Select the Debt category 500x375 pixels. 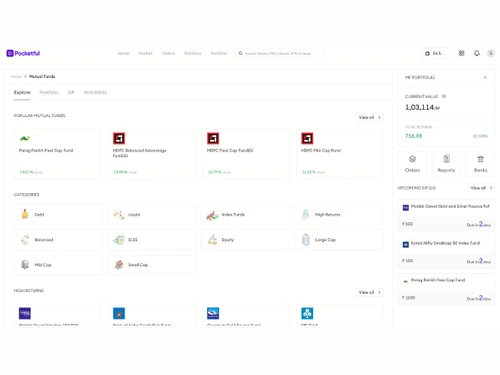point(58,215)
